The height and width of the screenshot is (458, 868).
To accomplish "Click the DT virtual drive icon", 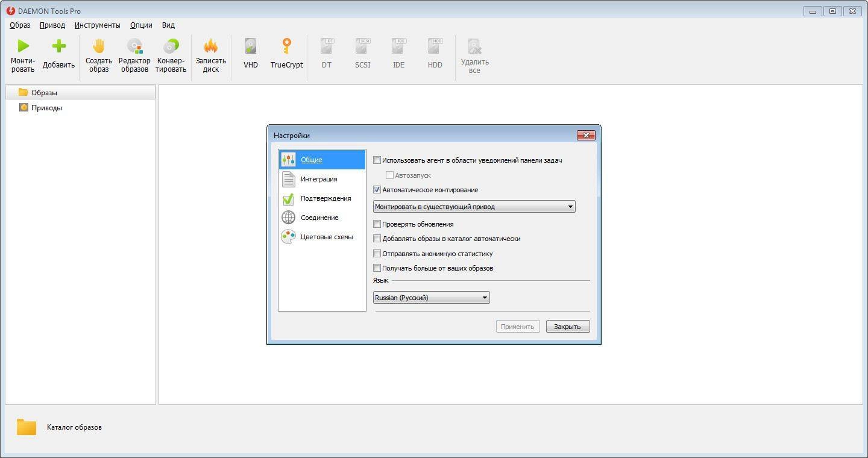I will coord(327,46).
